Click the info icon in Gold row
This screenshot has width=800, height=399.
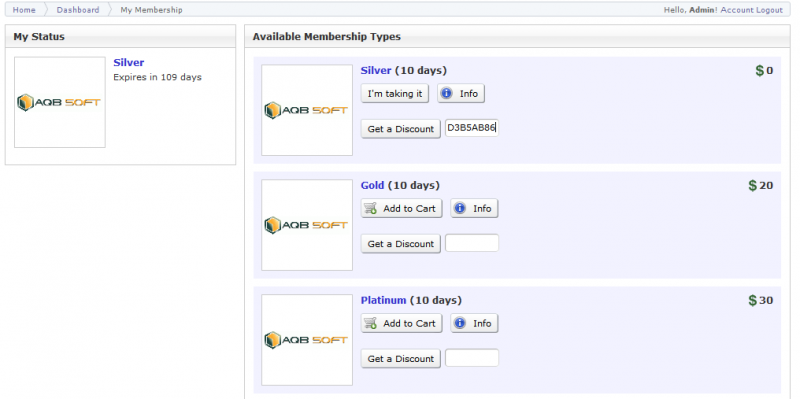(x=460, y=208)
